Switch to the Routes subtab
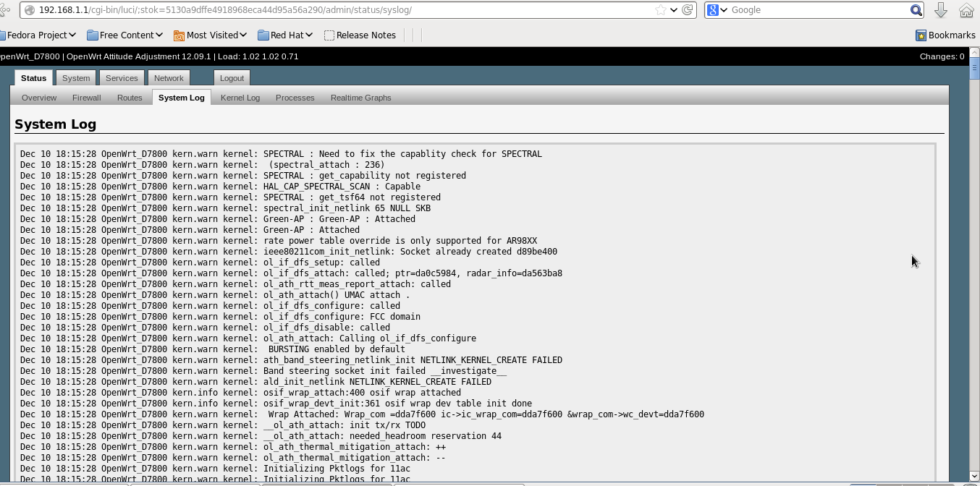980x486 pixels. coord(130,98)
